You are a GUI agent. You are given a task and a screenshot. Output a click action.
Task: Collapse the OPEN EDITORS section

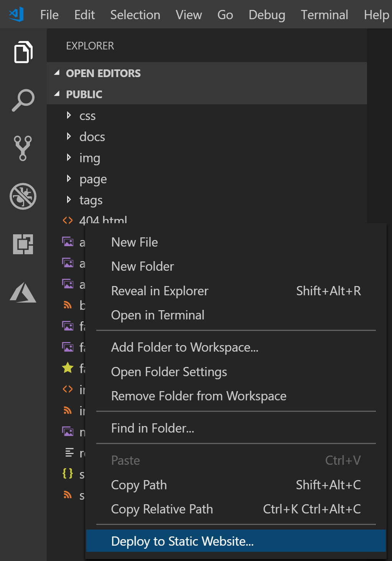(207, 73)
